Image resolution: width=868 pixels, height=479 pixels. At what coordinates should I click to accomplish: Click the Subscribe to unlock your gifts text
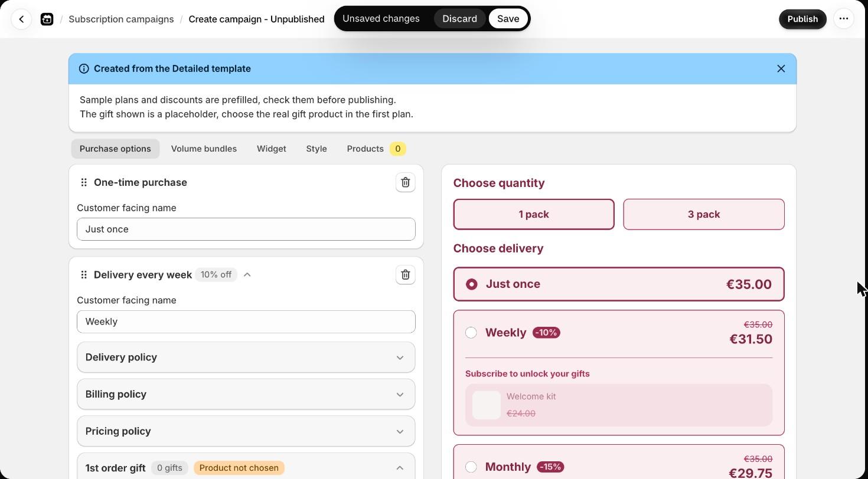527,374
